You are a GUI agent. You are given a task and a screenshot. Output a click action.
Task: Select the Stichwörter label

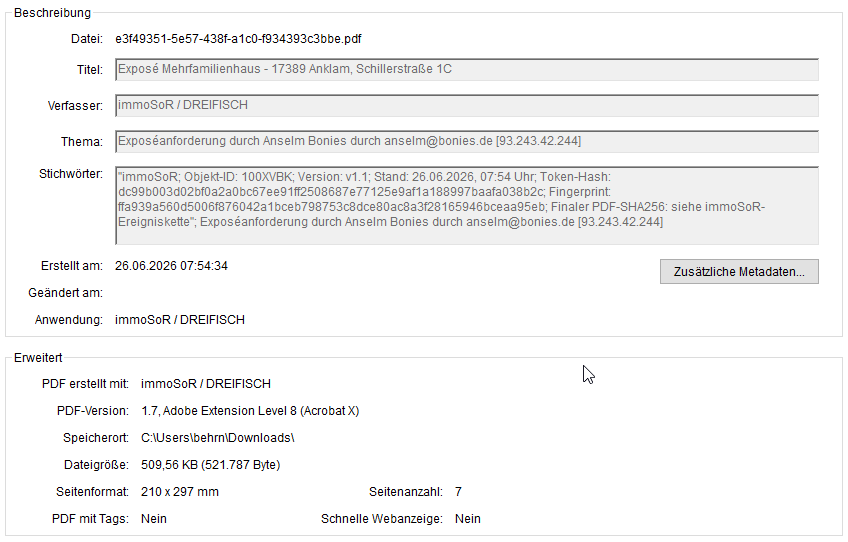click(x=71, y=174)
